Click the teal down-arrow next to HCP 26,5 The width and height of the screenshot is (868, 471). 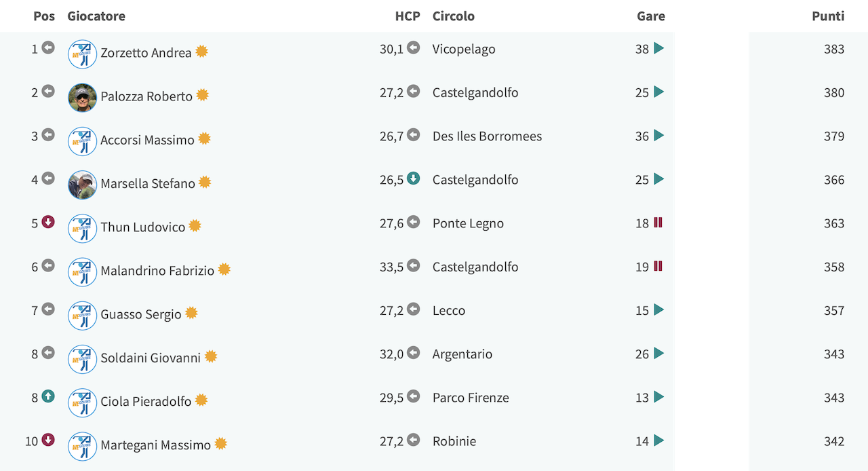[413, 178]
